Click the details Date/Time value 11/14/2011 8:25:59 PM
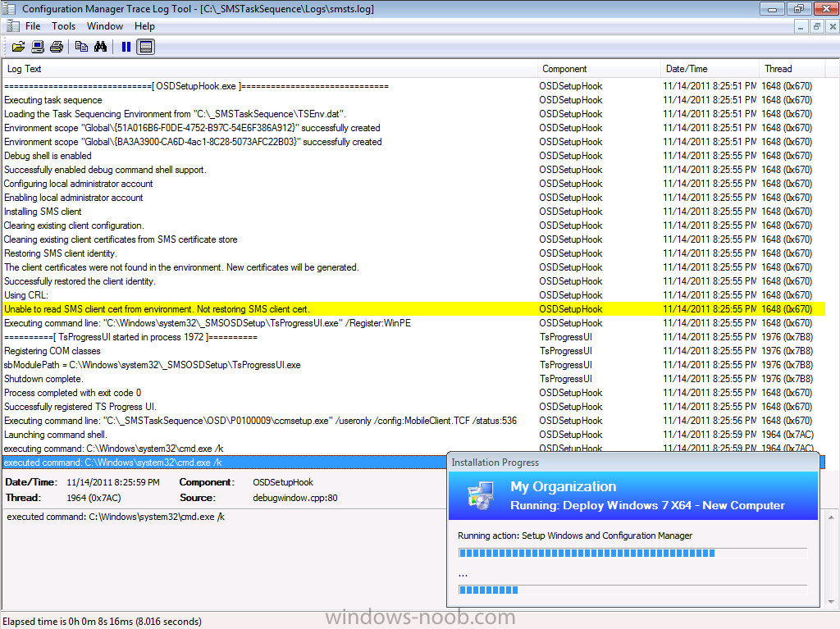Viewport: 840px width, 629px height. point(113,482)
